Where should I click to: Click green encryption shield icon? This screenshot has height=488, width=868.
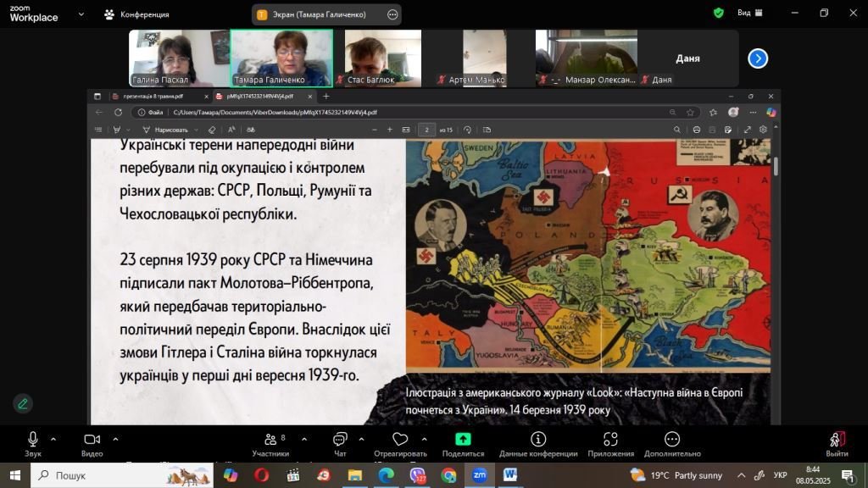(x=719, y=13)
